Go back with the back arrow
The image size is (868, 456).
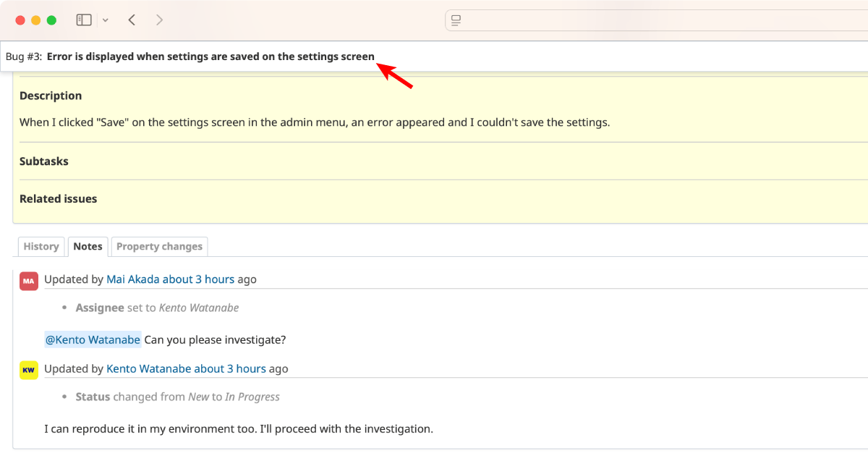click(132, 20)
